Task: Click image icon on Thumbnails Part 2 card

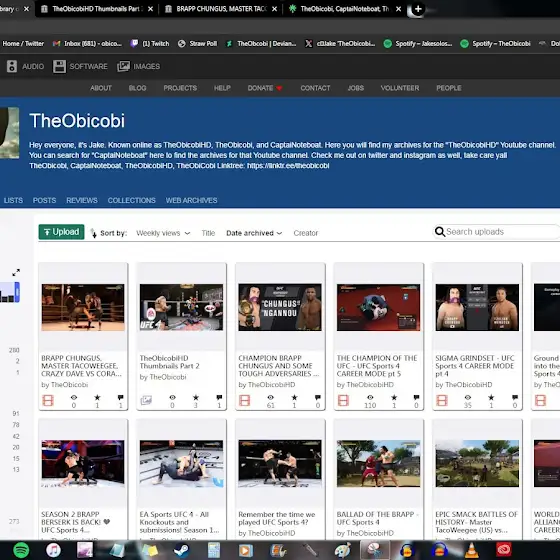Action: coord(146,400)
